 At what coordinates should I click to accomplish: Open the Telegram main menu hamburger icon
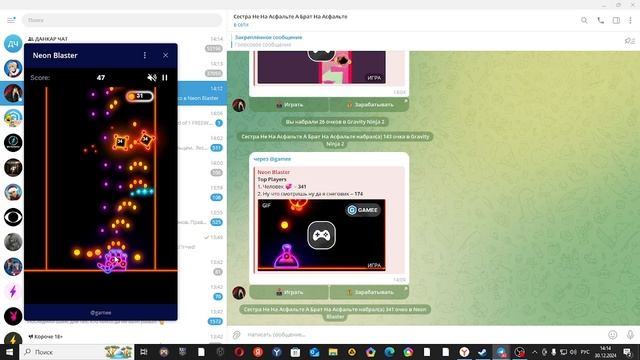(11, 20)
